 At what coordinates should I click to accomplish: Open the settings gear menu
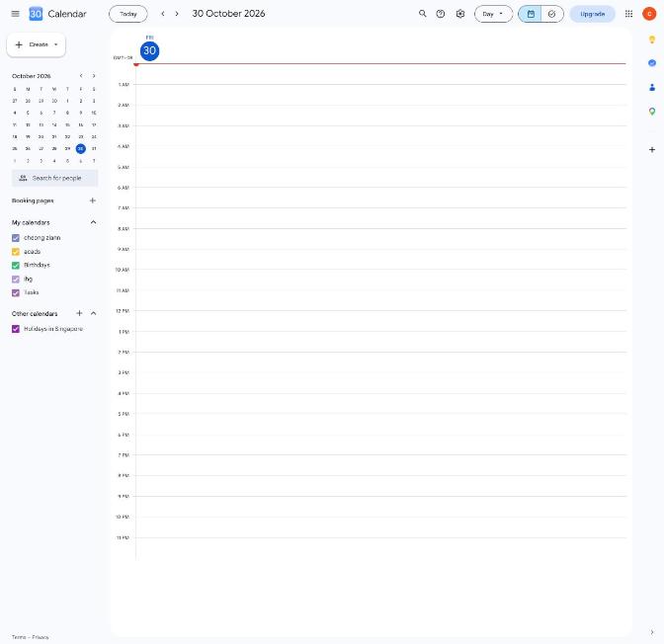point(460,14)
